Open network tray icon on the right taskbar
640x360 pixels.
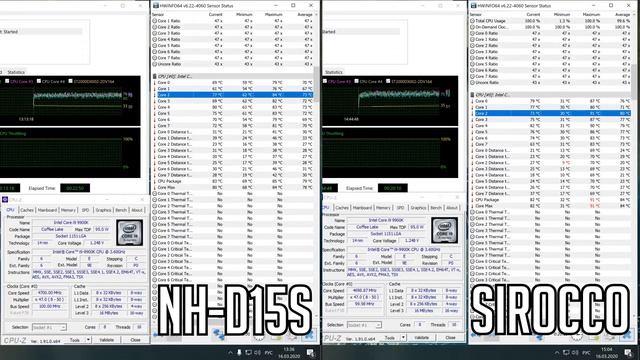[x=566, y=352]
